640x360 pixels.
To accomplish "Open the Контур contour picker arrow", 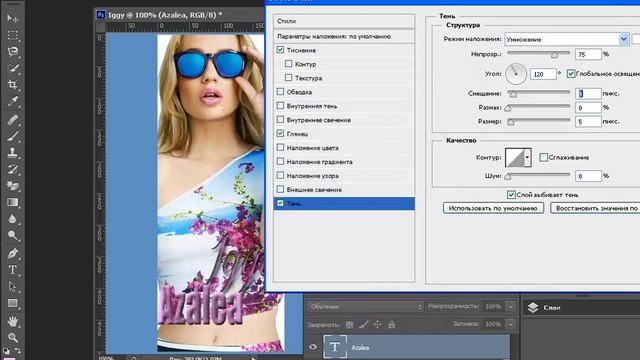I will [x=527, y=158].
